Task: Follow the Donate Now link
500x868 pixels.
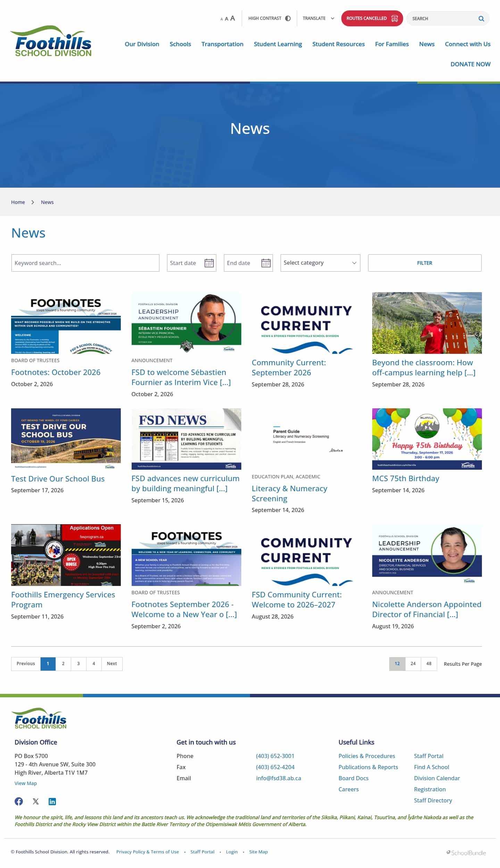Action: (x=470, y=64)
